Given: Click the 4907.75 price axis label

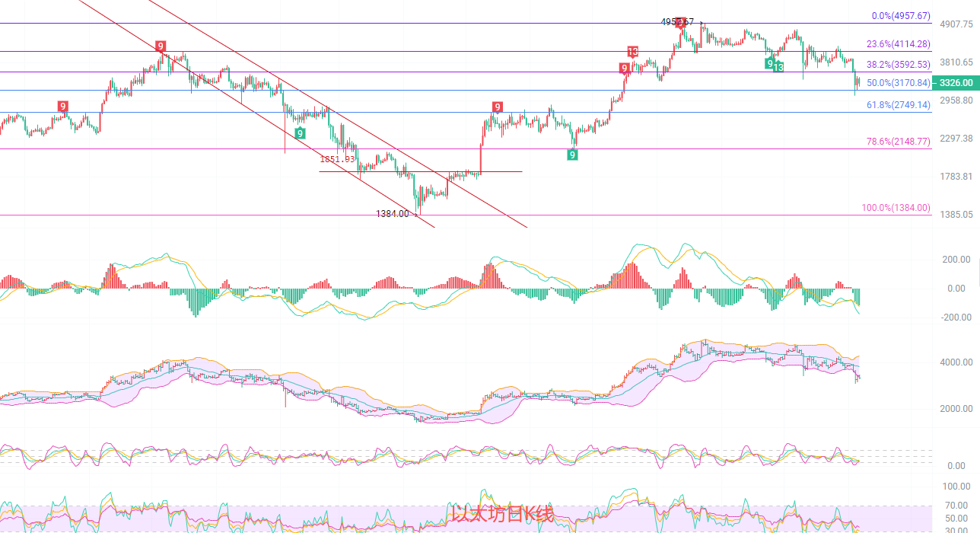Looking at the screenshot, I should [957, 24].
